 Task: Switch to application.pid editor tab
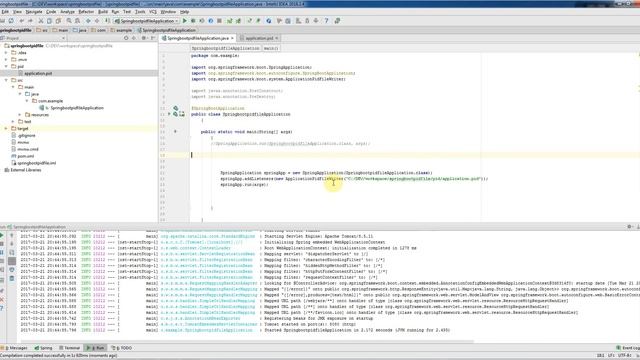pos(259,38)
